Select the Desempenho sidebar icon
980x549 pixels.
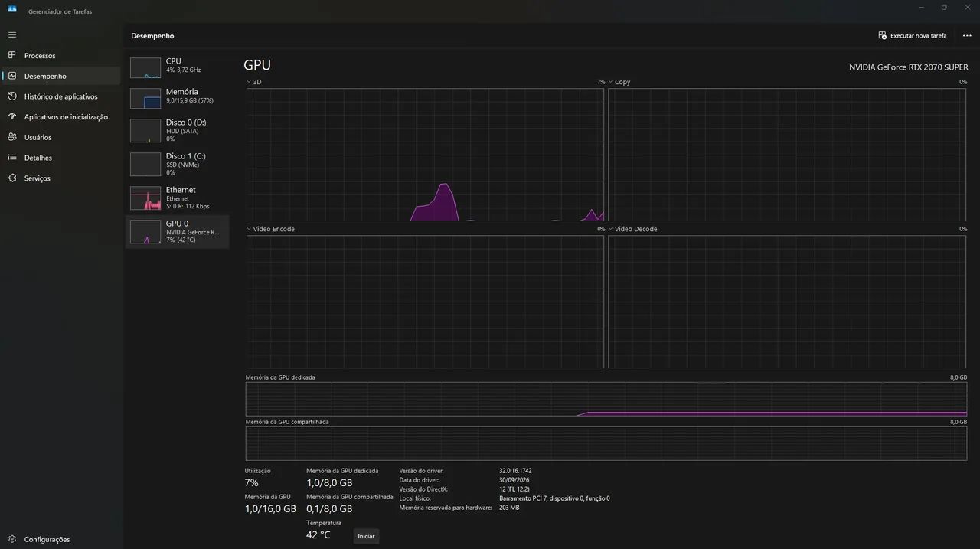[12, 76]
